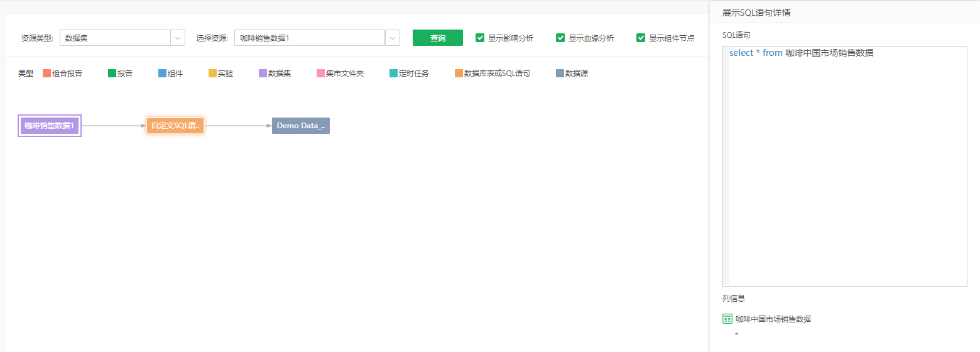Click the green 报告 legend swatch
The image size is (980, 352).
[x=112, y=74]
